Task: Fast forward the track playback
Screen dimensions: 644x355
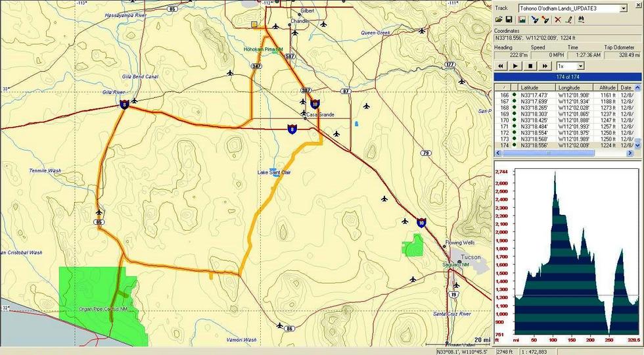Action: pos(545,66)
